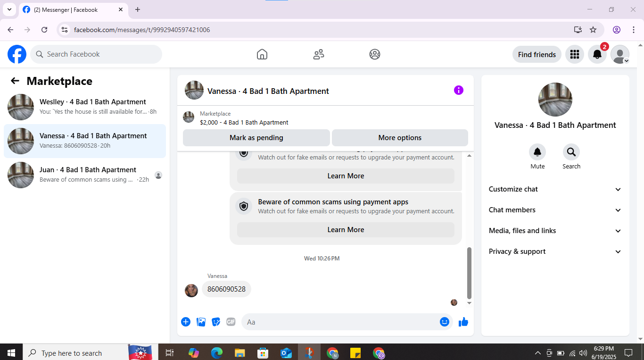Open the Facebook menu grid icon

(574, 54)
